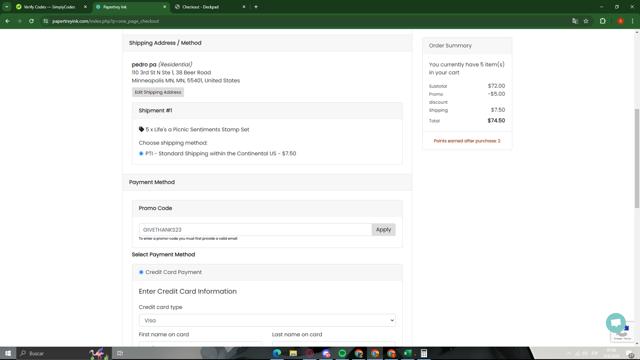Open Spotify from the taskbar
Screen dimensions: 640x360
click(342, 353)
